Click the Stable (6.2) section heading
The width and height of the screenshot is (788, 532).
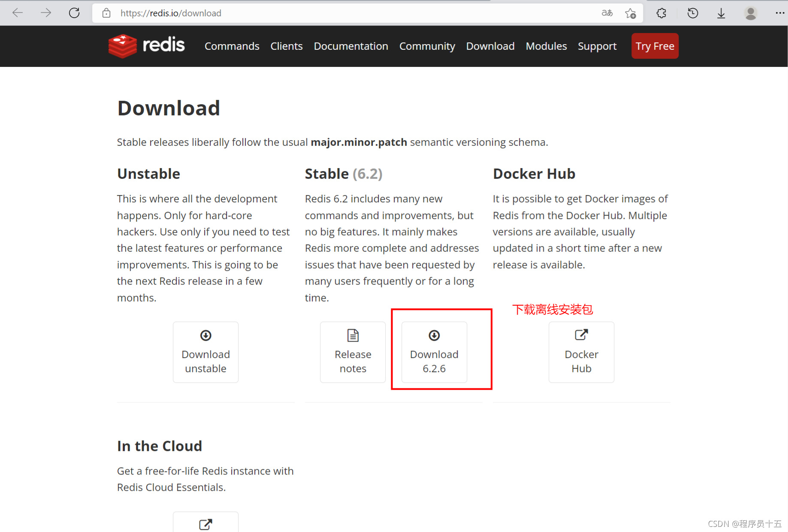tap(344, 174)
